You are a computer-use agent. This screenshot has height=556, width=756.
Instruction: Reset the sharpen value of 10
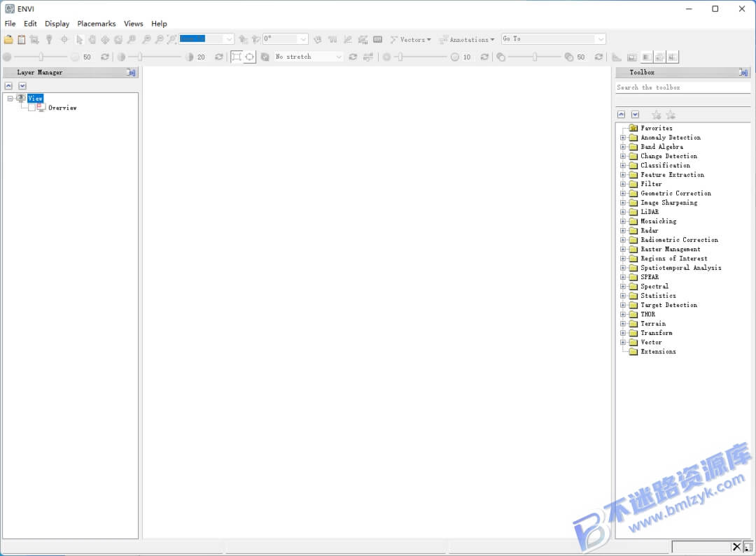coord(484,57)
